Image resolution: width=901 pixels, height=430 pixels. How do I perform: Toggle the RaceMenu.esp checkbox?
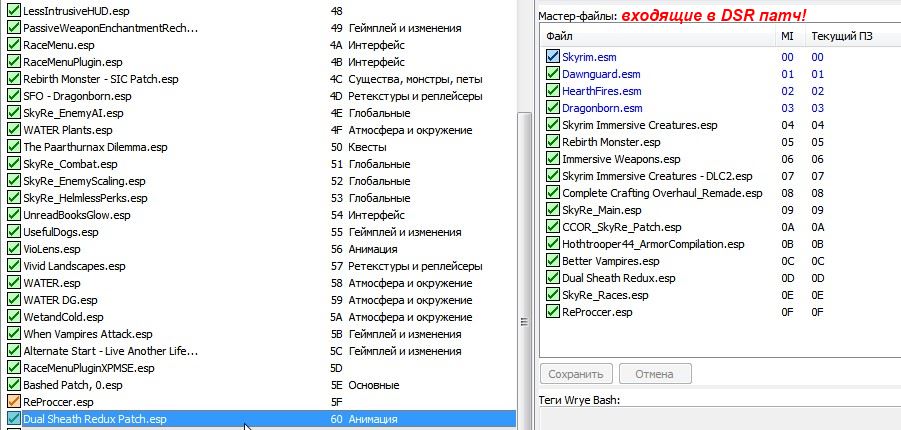coord(13,45)
